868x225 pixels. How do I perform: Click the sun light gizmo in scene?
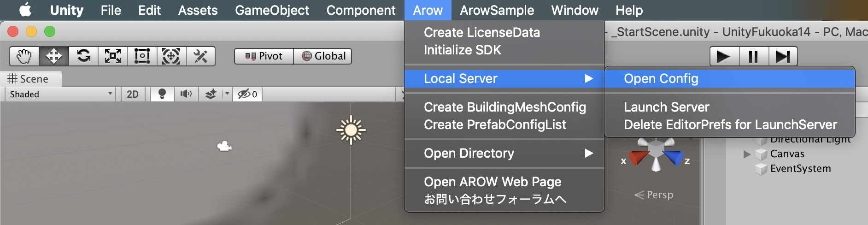point(351,130)
